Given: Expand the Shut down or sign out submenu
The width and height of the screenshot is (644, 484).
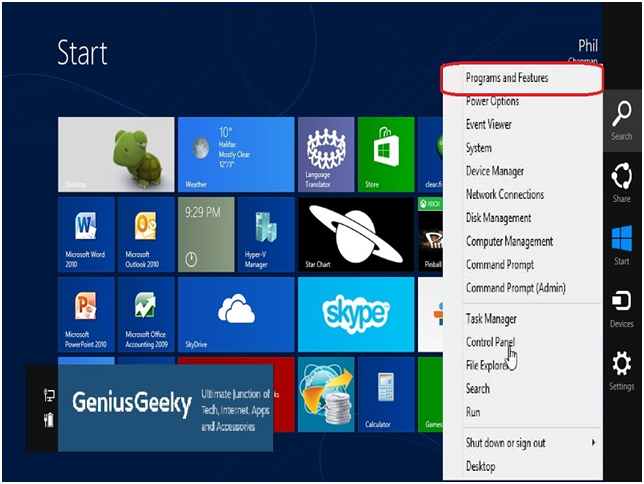Looking at the screenshot, I should coord(522,443).
